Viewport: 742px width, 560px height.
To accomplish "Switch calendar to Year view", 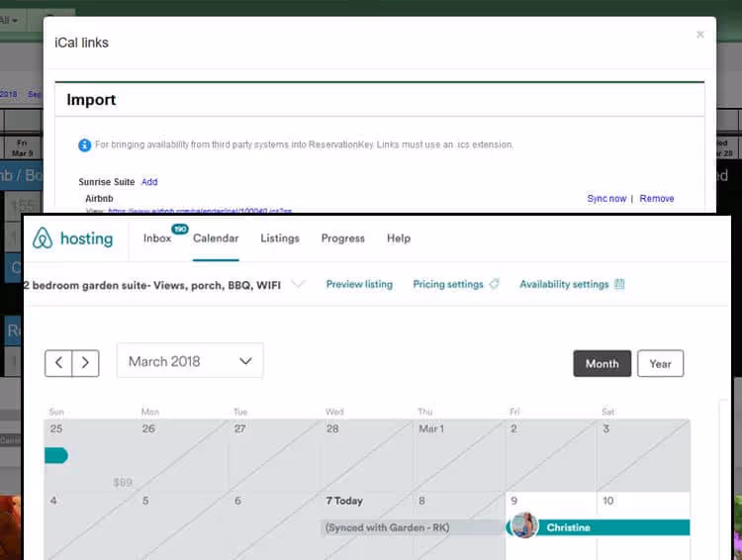I will (660, 363).
